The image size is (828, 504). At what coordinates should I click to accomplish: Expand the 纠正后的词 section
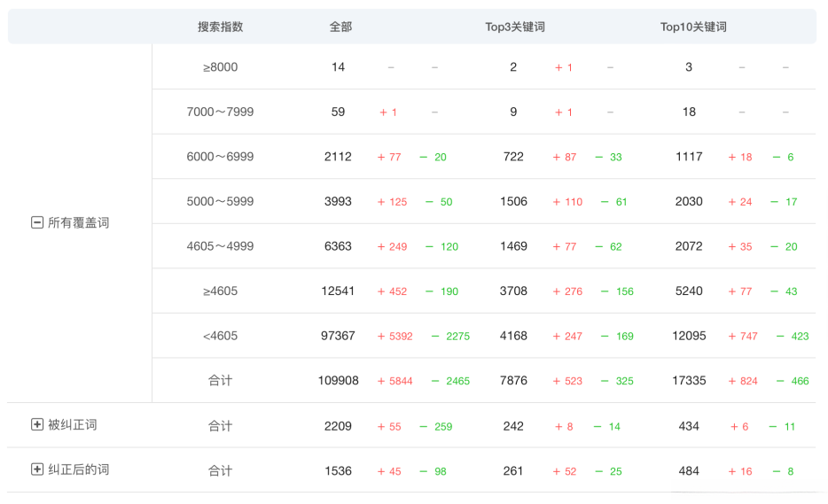coord(37,469)
